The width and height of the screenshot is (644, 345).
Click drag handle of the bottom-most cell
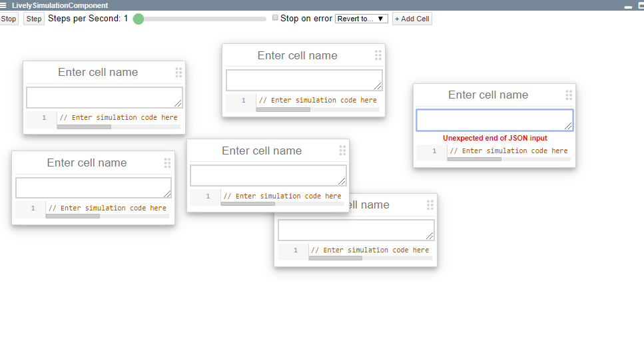[430, 205]
